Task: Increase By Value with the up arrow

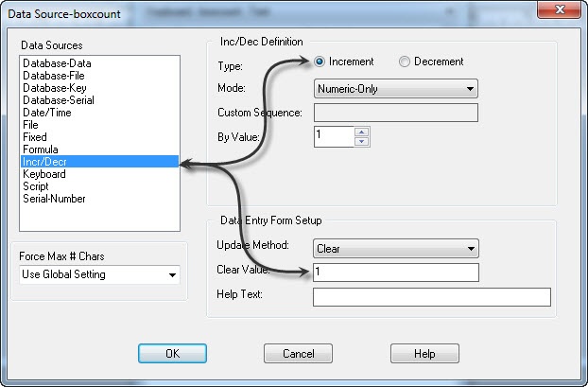Action: point(361,132)
